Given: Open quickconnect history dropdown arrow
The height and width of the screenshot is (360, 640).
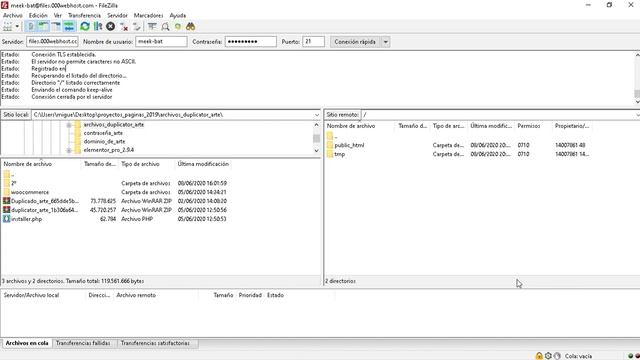Looking at the screenshot, I should click(x=386, y=42).
